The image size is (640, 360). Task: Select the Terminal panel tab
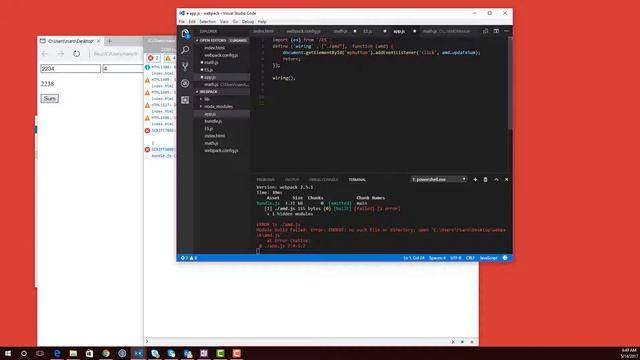pyautogui.click(x=357, y=180)
